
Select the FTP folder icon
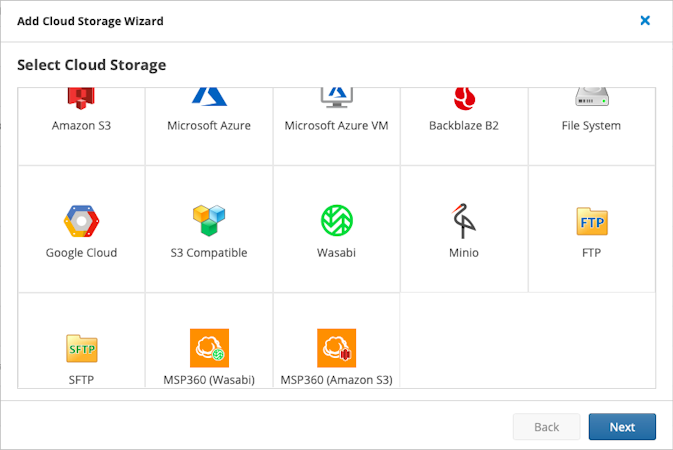pos(591,220)
